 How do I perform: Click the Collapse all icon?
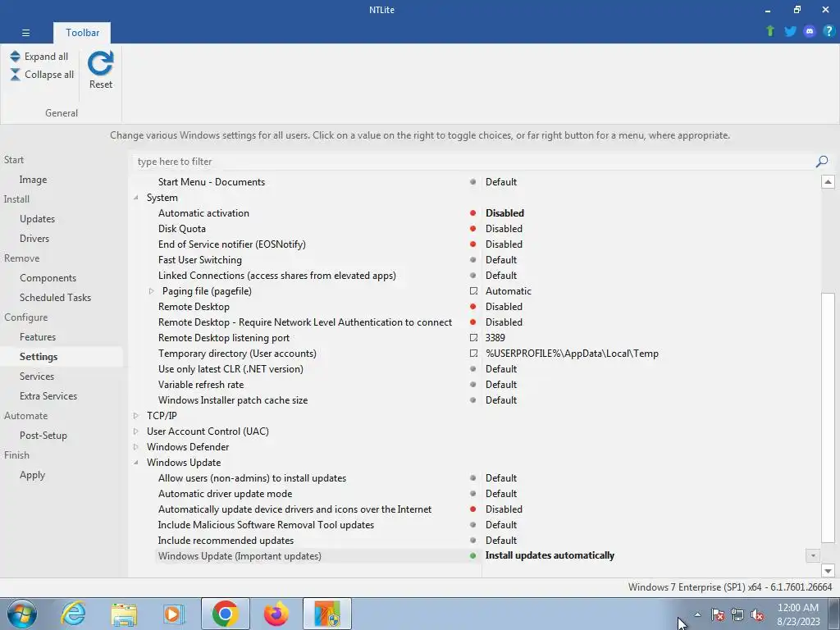coord(15,75)
